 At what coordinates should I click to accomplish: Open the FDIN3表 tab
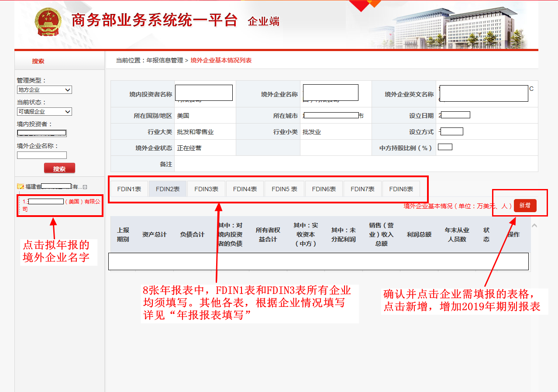tap(206, 189)
